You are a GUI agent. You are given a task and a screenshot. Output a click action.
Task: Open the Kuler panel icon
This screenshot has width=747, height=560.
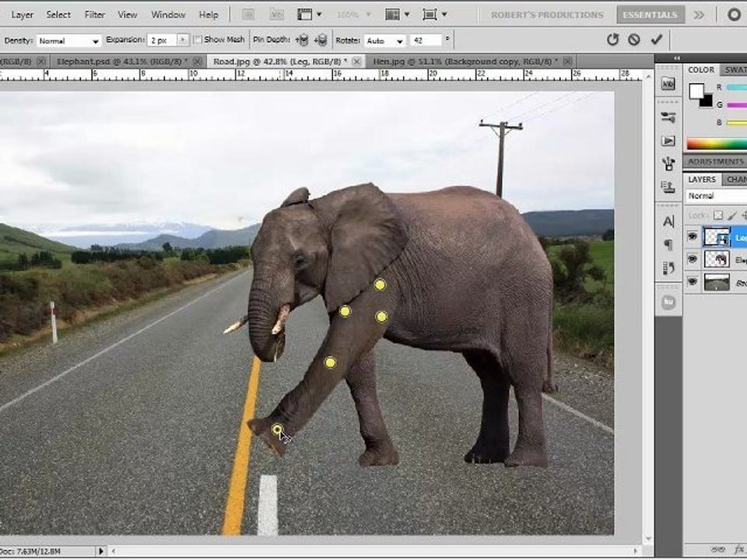point(668,302)
